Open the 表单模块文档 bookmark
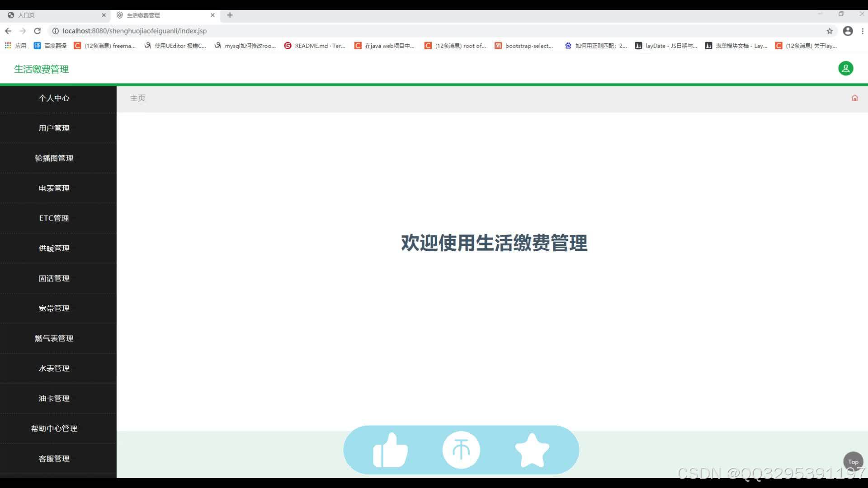 pos(736,46)
